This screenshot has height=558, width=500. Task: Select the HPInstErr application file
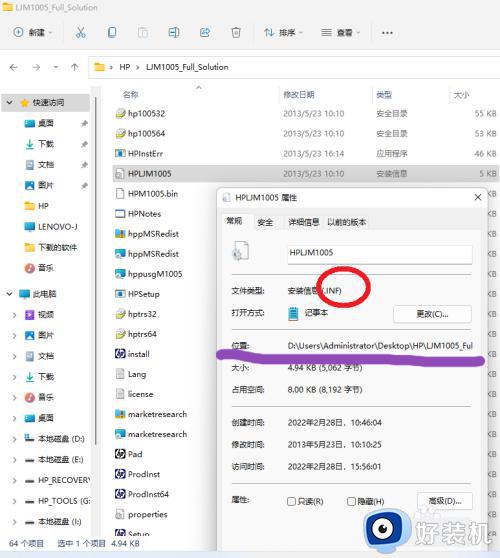tap(145, 154)
